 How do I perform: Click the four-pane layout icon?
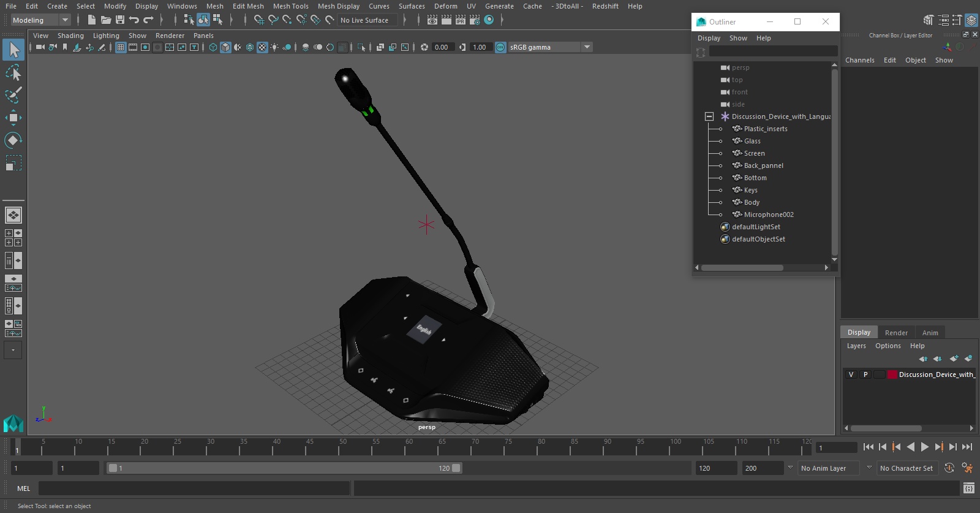(x=13, y=238)
